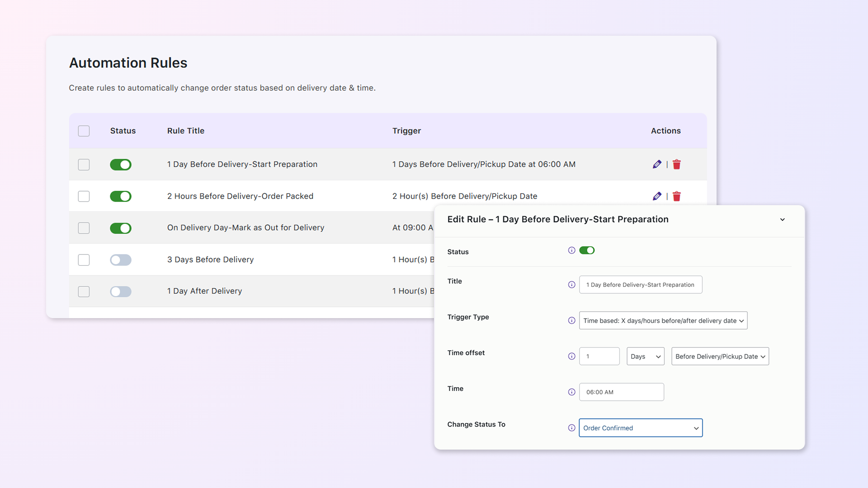Open the Trigger Type dropdown
Screen dimensions: 868x488
coord(663,320)
